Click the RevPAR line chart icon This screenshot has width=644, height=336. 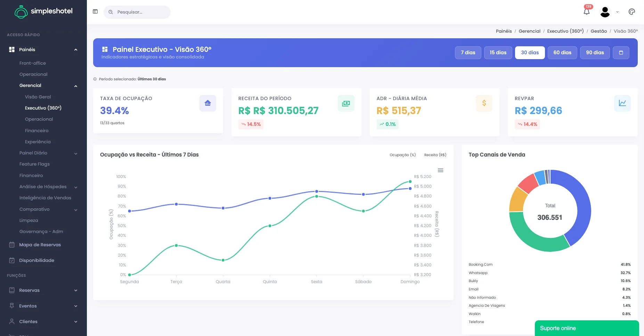click(622, 103)
